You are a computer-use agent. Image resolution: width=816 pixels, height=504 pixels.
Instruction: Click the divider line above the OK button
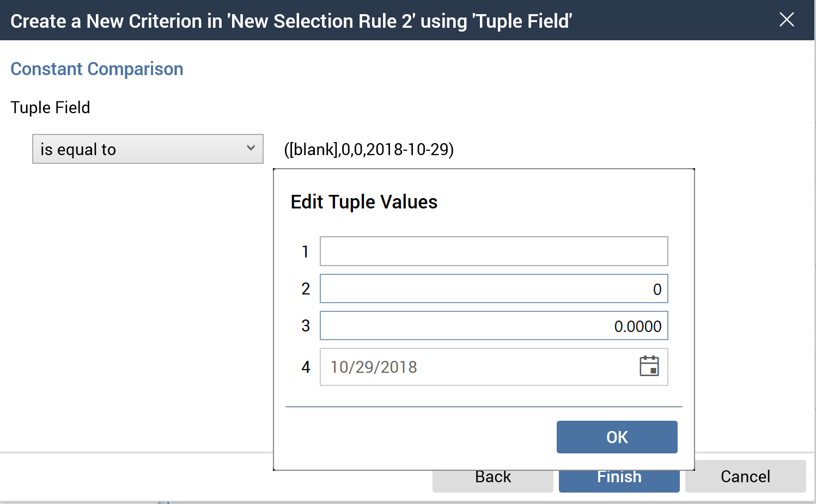click(484, 407)
